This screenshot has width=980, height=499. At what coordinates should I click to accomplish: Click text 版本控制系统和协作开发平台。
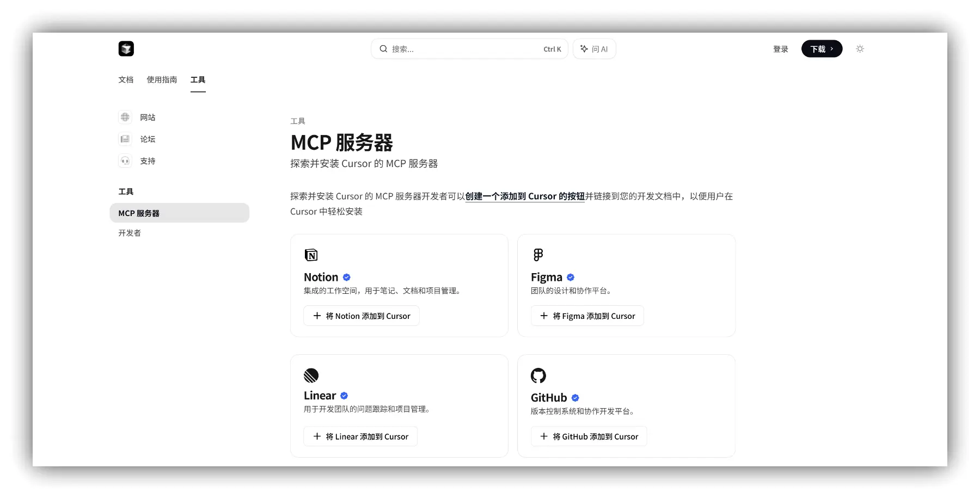584,411
